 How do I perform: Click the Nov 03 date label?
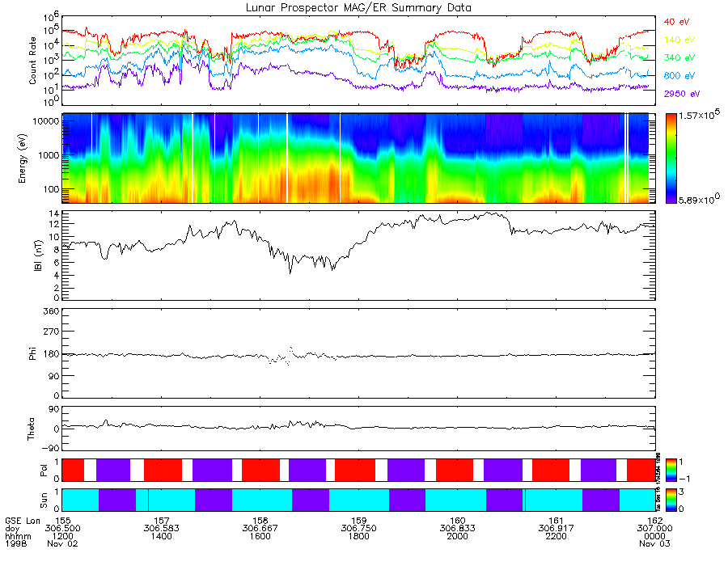[654, 543]
